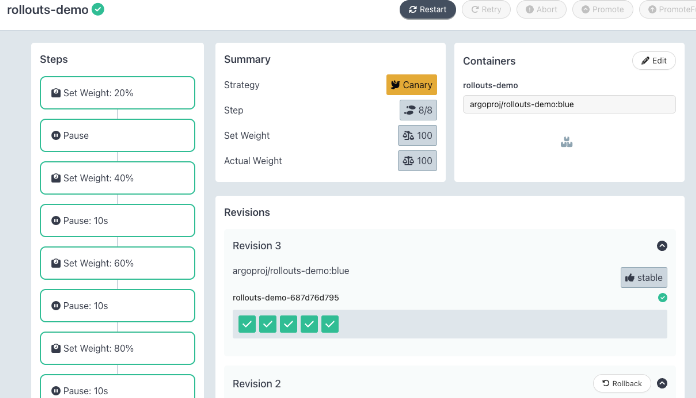Click the rollouts-demo page title

point(47,10)
